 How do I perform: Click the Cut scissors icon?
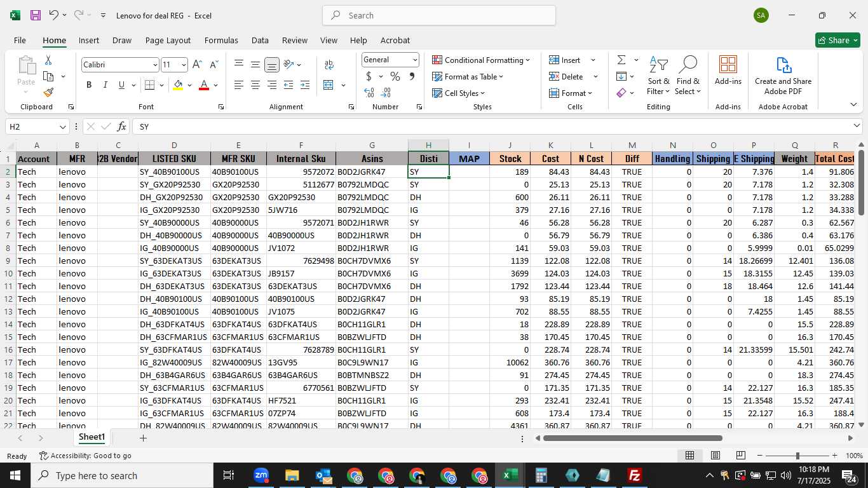[48, 60]
